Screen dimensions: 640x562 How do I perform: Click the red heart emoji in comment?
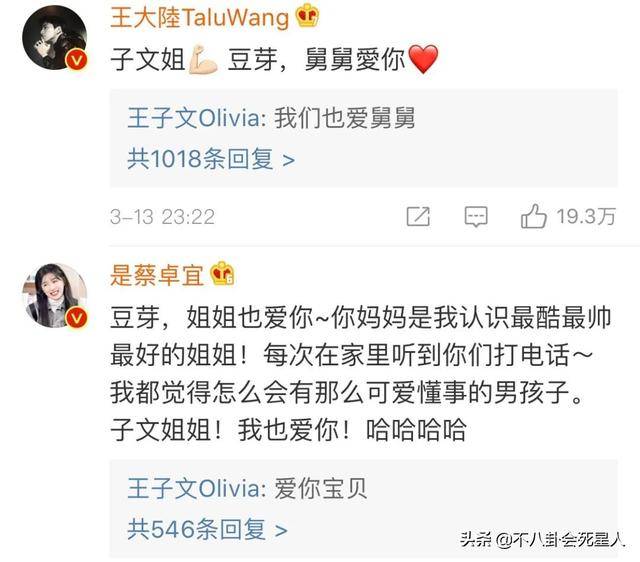point(423,59)
